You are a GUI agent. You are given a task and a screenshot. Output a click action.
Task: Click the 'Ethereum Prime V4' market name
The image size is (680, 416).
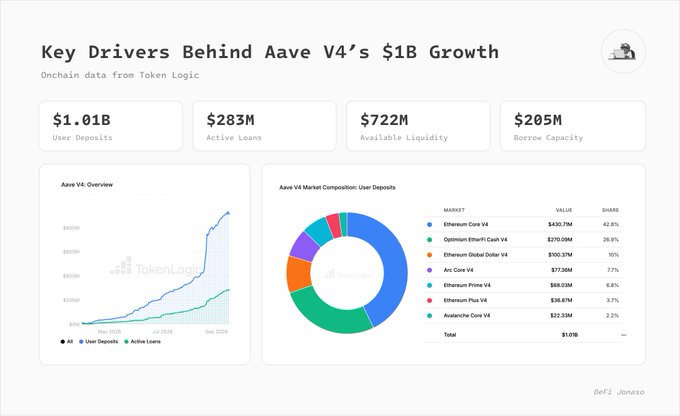(467, 285)
